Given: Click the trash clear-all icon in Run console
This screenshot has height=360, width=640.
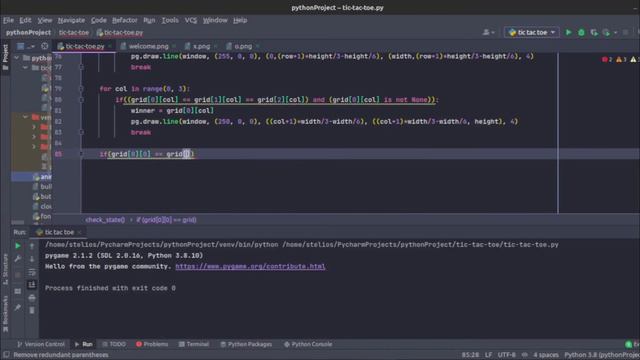Looking at the screenshot, I should click(x=32, y=310).
